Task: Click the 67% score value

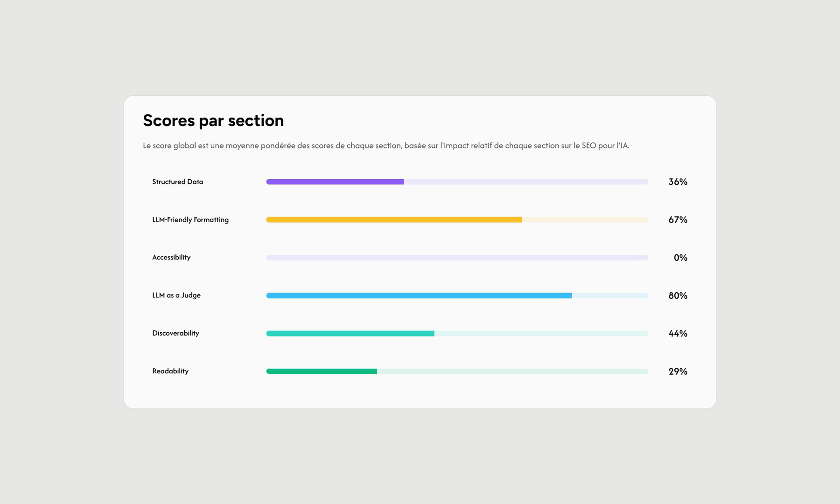Action: (678, 220)
